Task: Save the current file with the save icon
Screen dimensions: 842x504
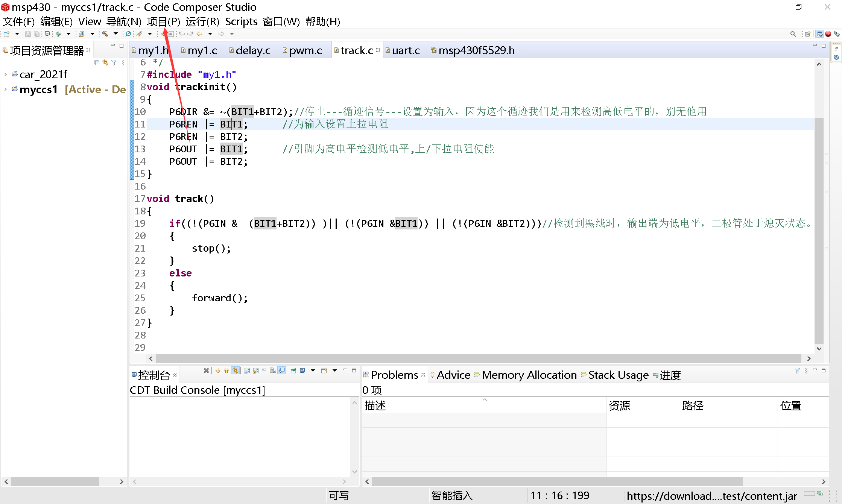Action: click(27, 33)
